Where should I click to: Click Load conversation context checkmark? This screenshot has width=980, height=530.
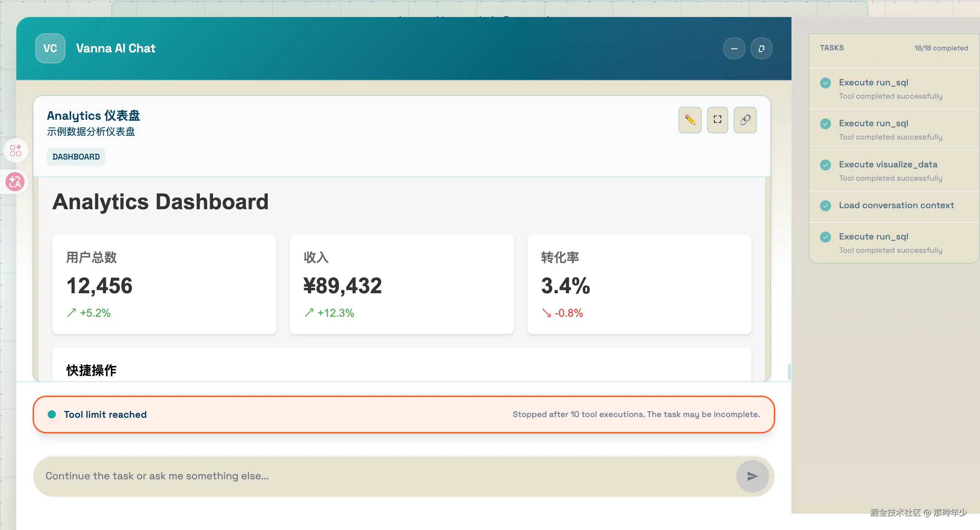tap(825, 206)
